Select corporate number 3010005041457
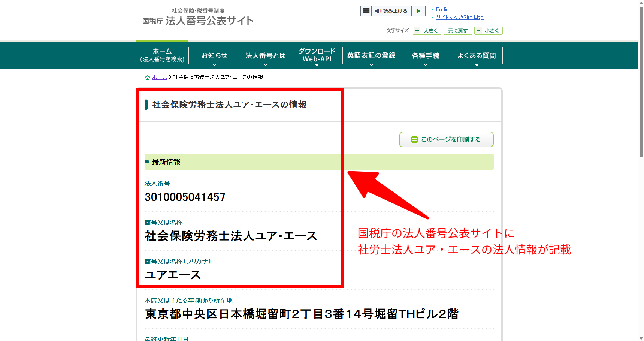 pyautogui.click(x=185, y=197)
